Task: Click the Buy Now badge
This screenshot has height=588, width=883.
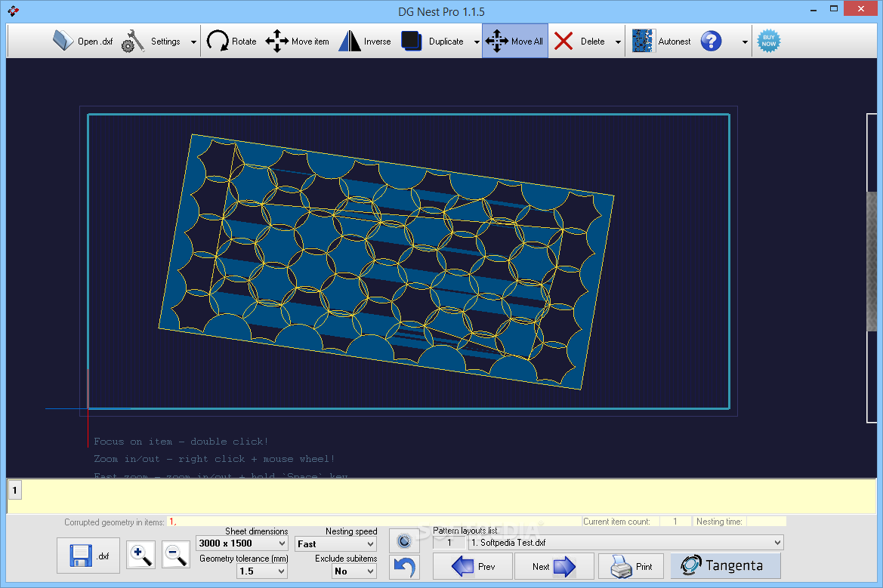Action: click(x=769, y=41)
